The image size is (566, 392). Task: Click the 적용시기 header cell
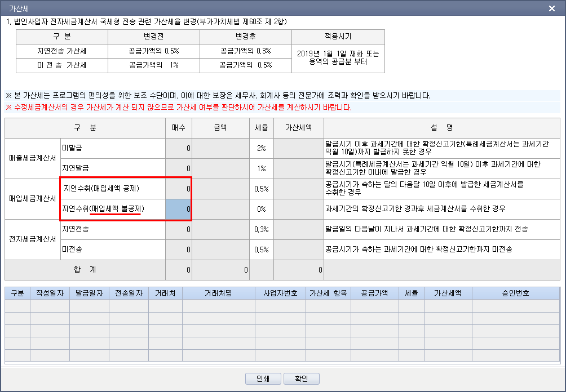coord(338,37)
